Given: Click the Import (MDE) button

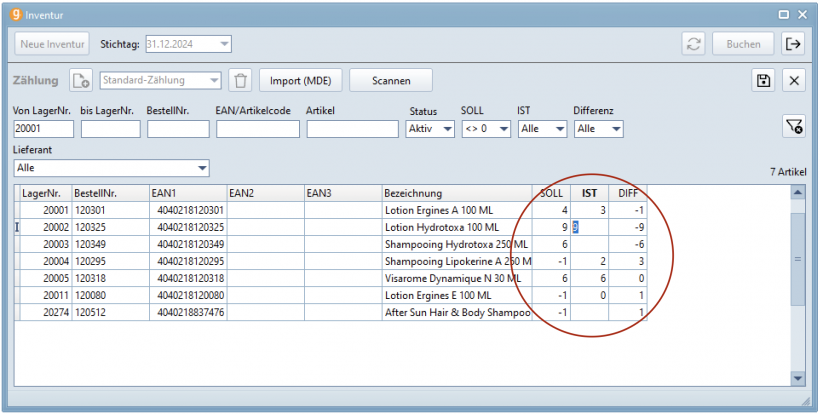Looking at the screenshot, I should pyautogui.click(x=301, y=81).
